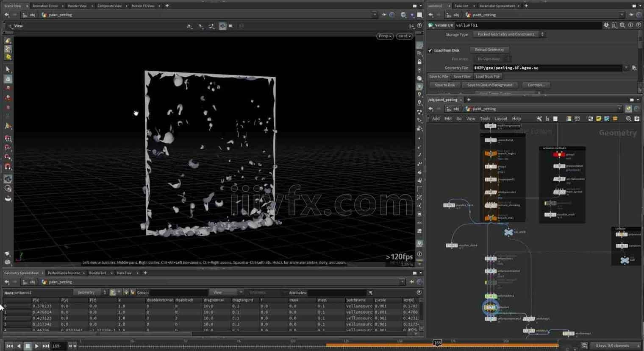Show node info with the 'i' icon
Image resolution: width=644 pixels, height=351 pixels.
pyautogui.click(x=630, y=25)
